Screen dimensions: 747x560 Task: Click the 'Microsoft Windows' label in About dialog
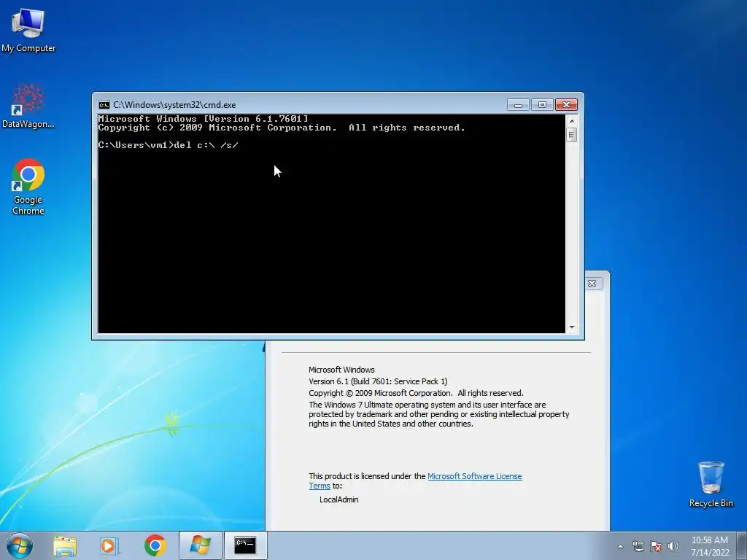tap(341, 370)
